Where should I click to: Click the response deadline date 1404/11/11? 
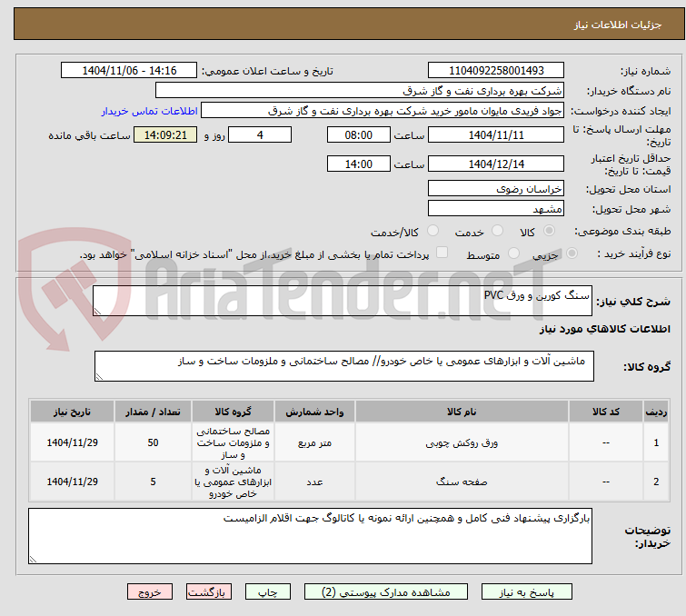pos(496,134)
